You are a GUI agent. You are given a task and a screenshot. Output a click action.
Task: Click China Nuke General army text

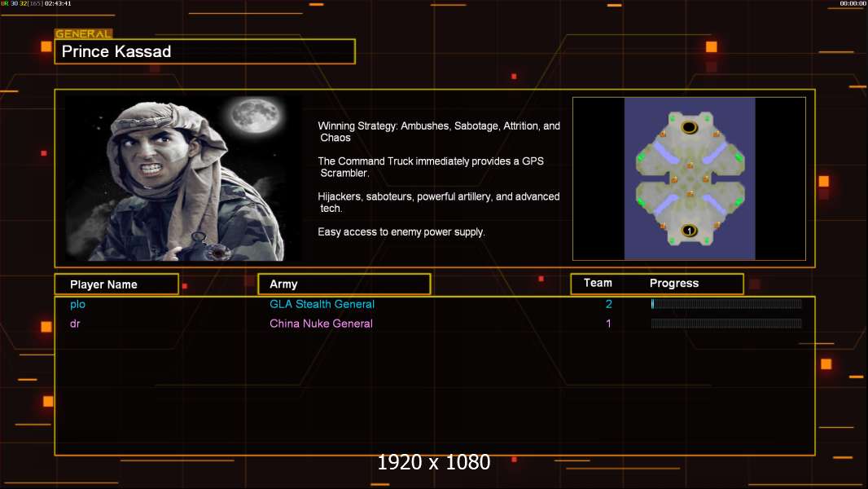(x=321, y=324)
